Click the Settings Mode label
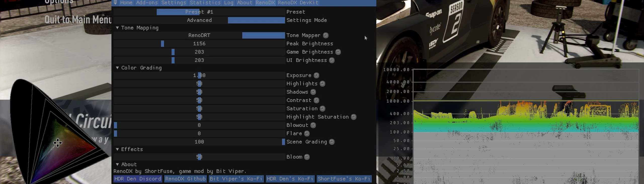 coord(307,20)
